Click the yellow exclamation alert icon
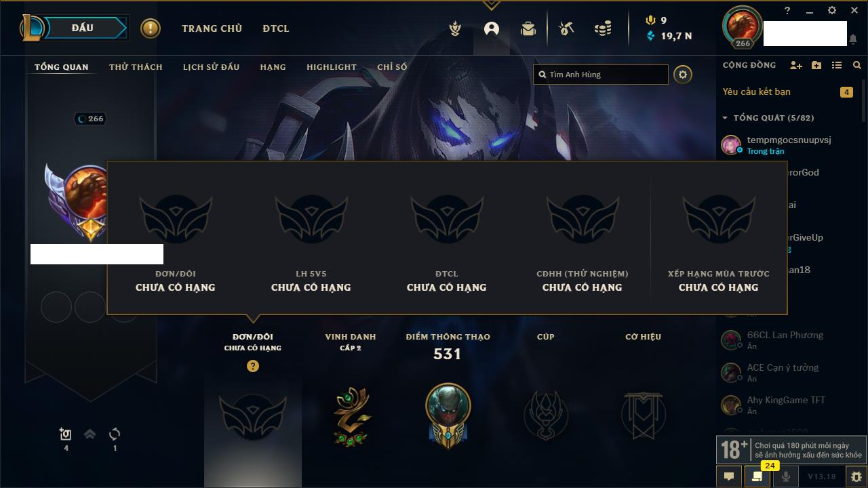868x488 pixels. tap(151, 28)
